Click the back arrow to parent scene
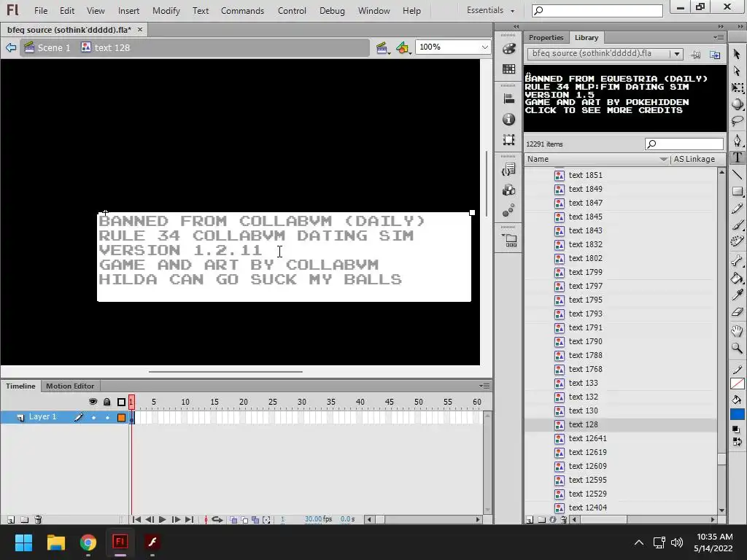This screenshot has height=560, width=747. click(x=10, y=47)
